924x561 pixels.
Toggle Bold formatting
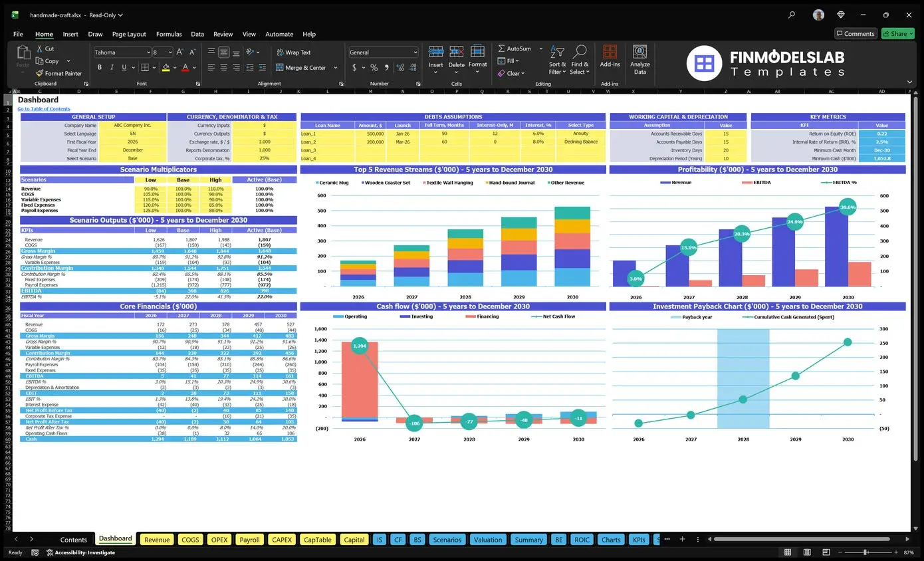(x=100, y=67)
